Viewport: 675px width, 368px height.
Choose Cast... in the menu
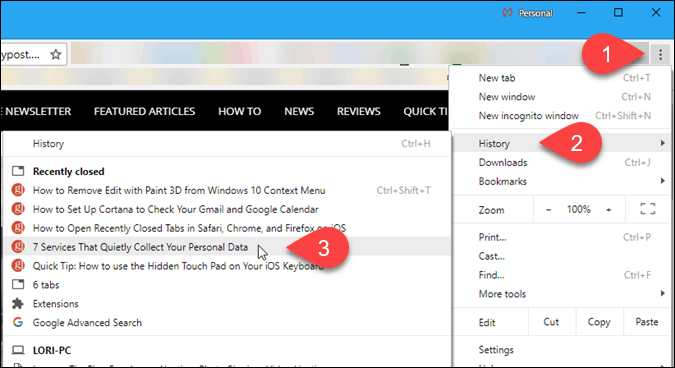pos(561,256)
